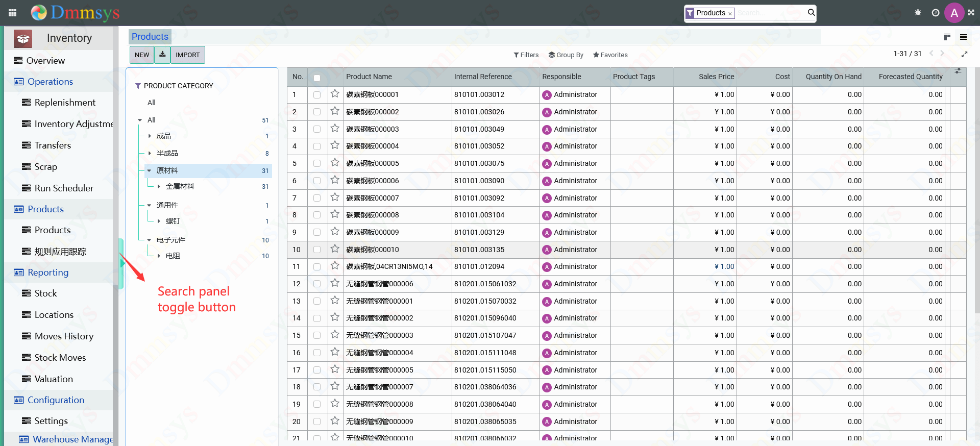Expand the 成品 category node
This screenshot has width=980, height=446.
tap(150, 136)
